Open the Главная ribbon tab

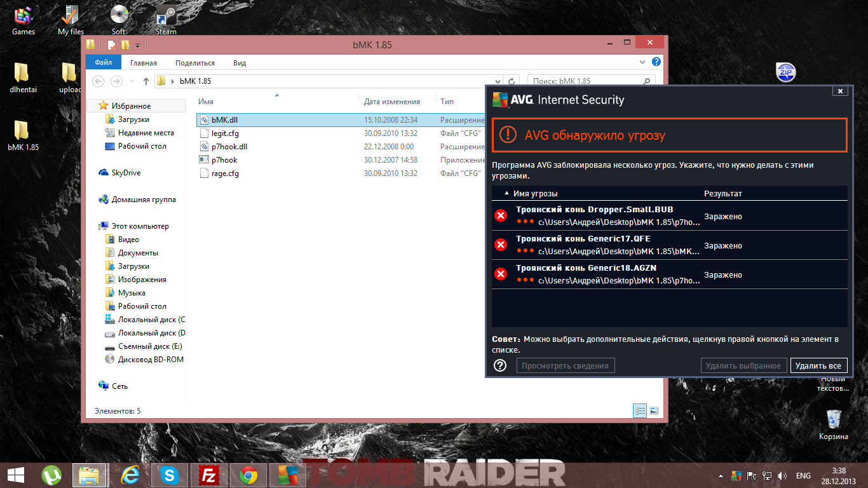pos(144,63)
